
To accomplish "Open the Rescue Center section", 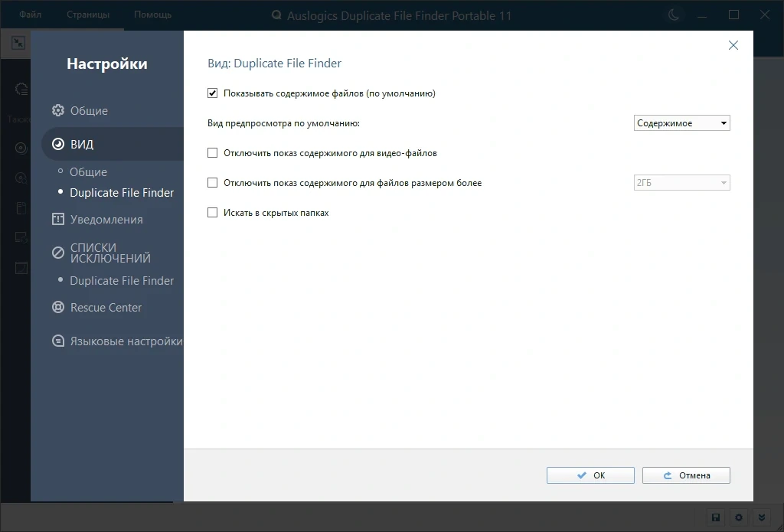I will point(97,308).
